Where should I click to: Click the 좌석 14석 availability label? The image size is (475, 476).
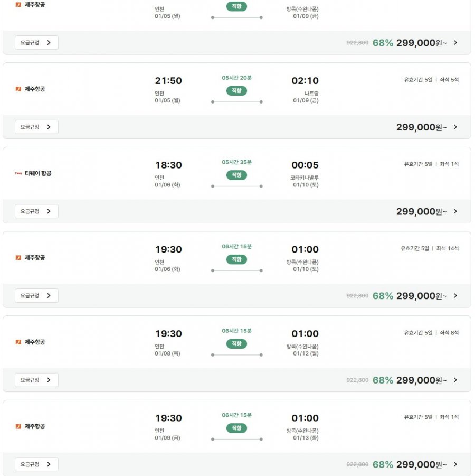(449, 248)
